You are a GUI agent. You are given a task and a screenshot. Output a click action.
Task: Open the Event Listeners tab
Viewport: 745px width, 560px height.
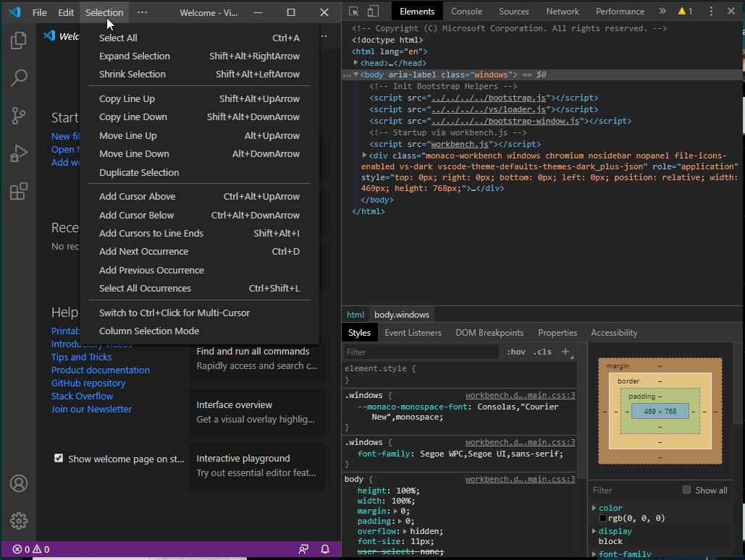tap(413, 333)
